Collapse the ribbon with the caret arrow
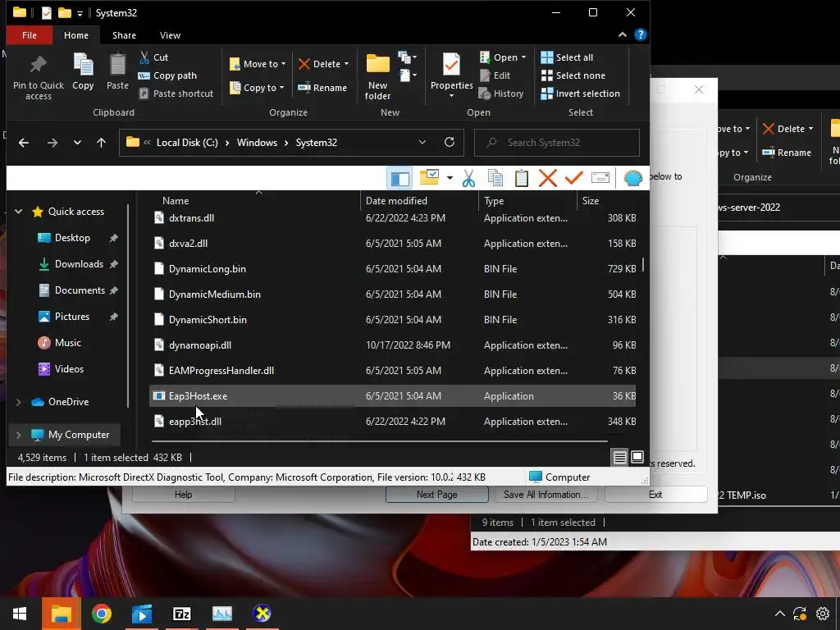840x630 pixels. coord(622,34)
